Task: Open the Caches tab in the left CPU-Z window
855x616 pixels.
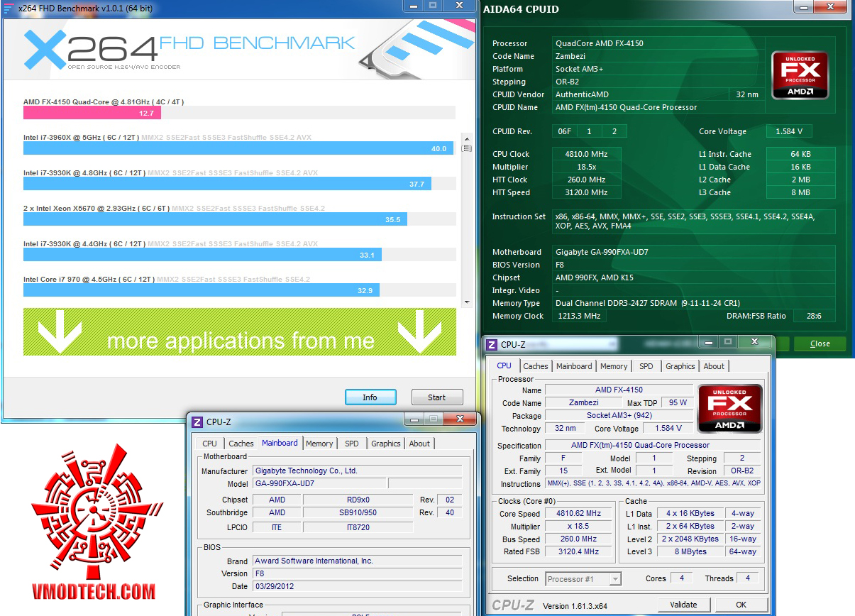Action: (x=241, y=444)
